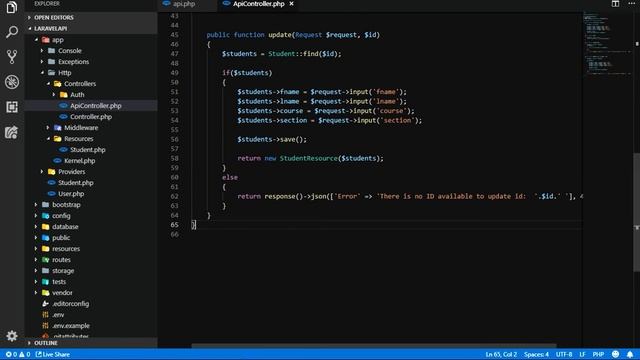Viewport: 640px width, 360px height.
Task: Open the .editorconfig file
Action: (70, 304)
